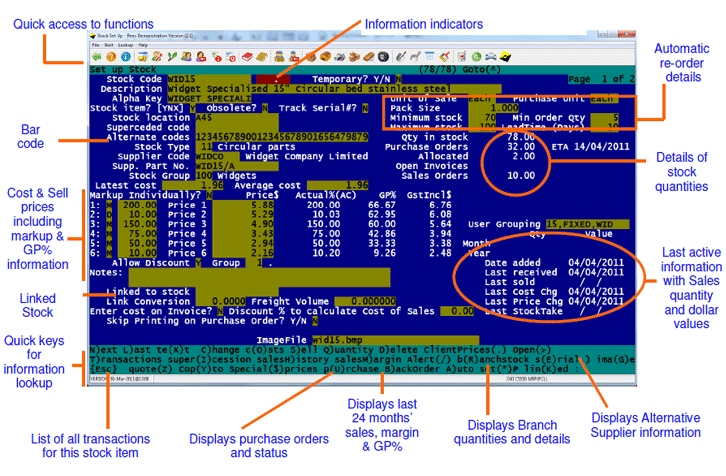The width and height of the screenshot is (726, 476).
Task: Open the Lookup menu
Action: pyautogui.click(x=125, y=46)
